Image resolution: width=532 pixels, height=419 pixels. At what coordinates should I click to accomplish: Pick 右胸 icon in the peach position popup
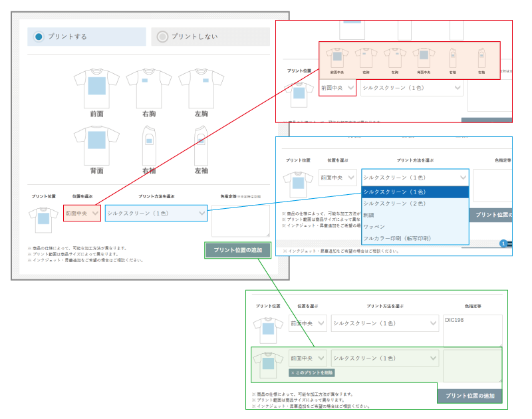point(365,59)
